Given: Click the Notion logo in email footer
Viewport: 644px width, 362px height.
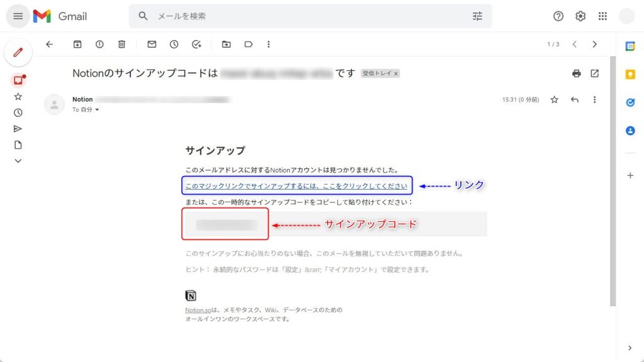Looking at the screenshot, I should (x=191, y=295).
